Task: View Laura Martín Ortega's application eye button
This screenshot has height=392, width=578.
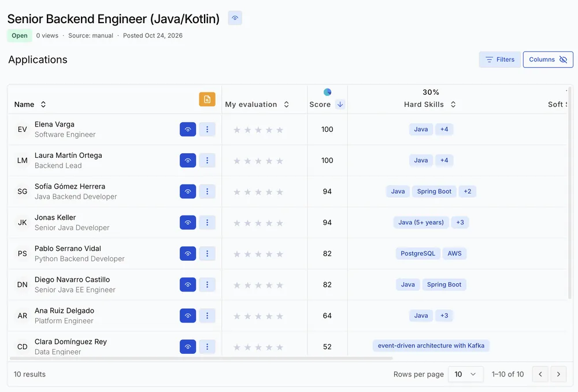Action: click(x=188, y=160)
